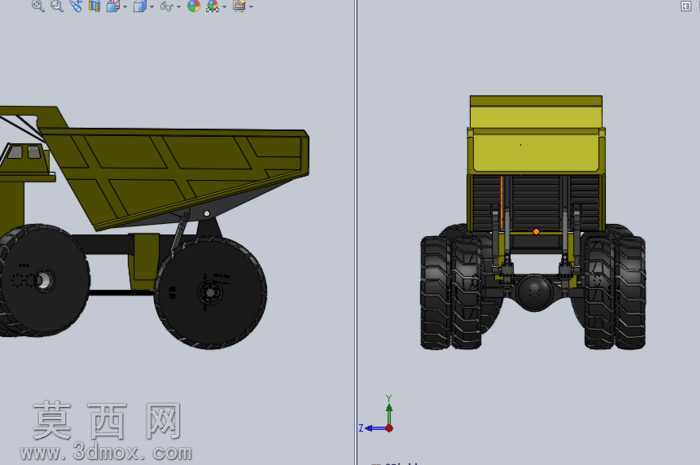The height and width of the screenshot is (465, 700).
Task: Select the rear wheel in side view
Action: (211, 293)
